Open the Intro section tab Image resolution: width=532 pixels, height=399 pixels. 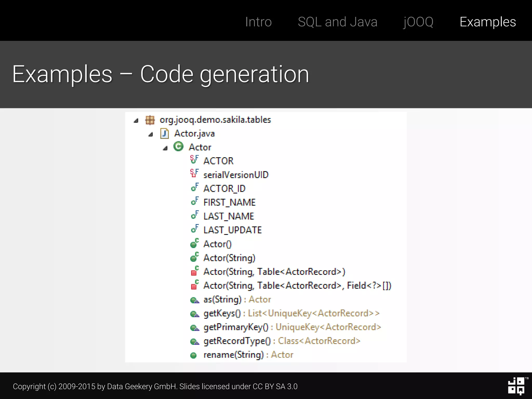pos(258,22)
